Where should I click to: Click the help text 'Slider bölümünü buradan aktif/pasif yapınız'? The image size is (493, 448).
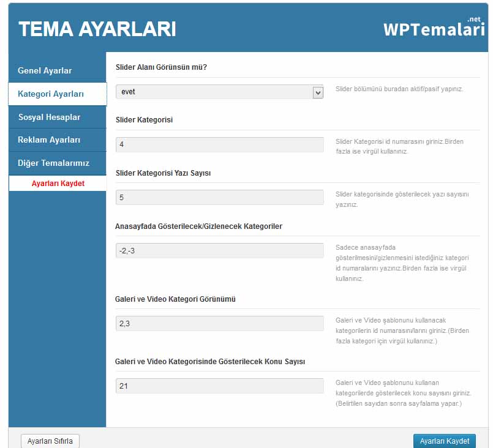399,89
